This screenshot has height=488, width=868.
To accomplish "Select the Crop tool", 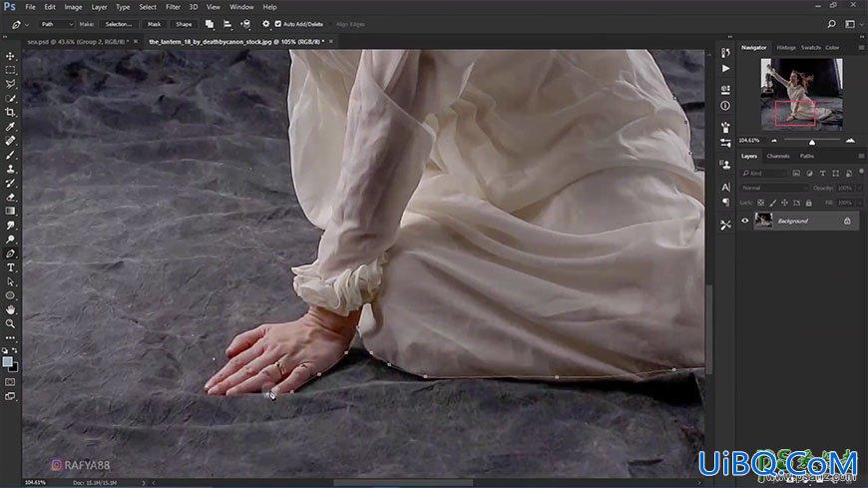I will click(x=10, y=113).
